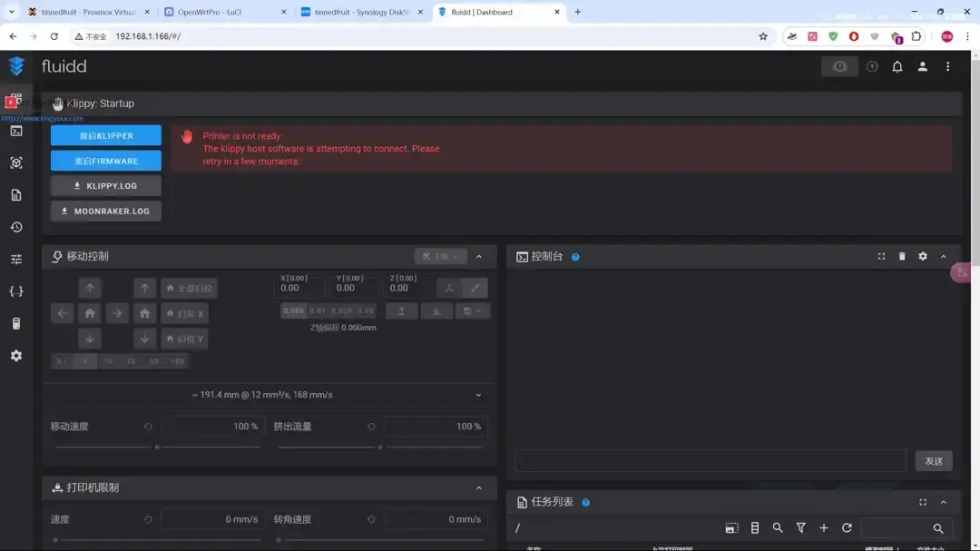Switch to the Proxmox Virtual tab
Screen dimensions: 980x551
[89, 12]
